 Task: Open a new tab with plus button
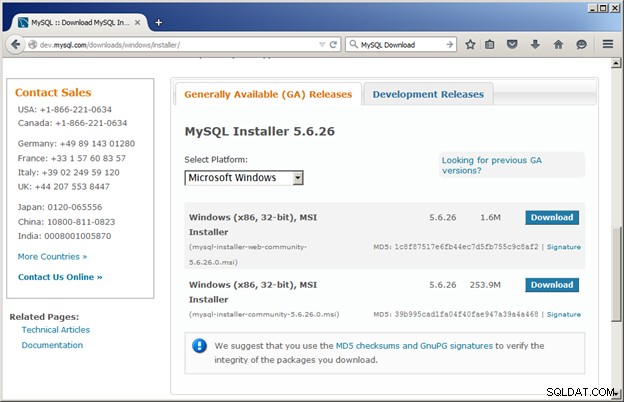point(158,23)
